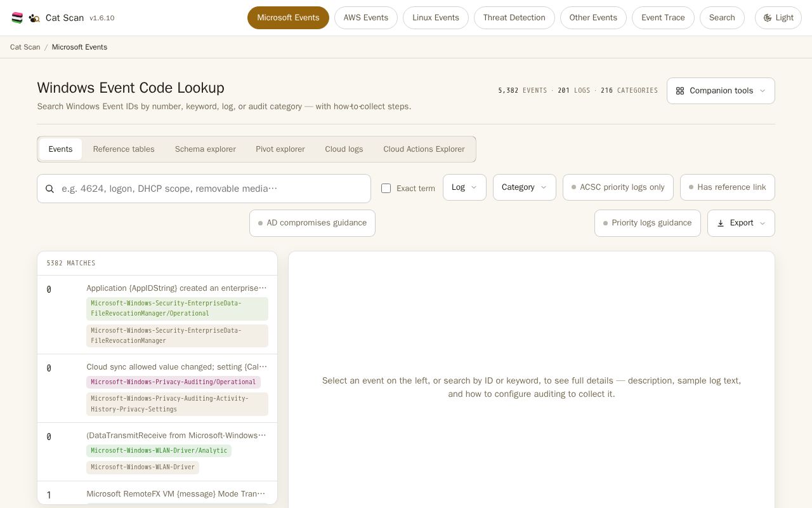This screenshot has width=812, height=508.
Task: Go to Linux Events section
Action: pos(436,18)
